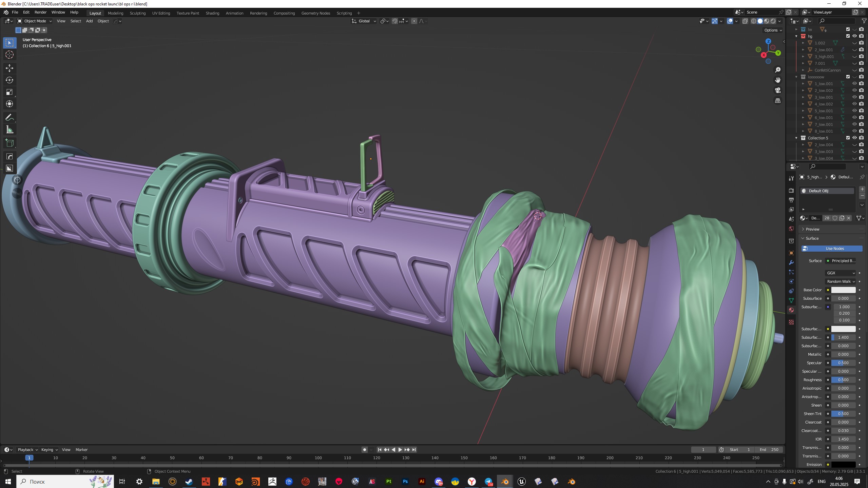Viewport: 868px width, 488px height.
Task: Open the GGX distribution dropdown
Action: pyautogui.click(x=841, y=273)
